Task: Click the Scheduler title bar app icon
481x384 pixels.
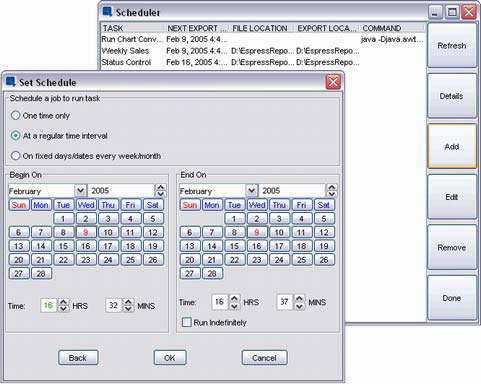Action: (x=107, y=12)
